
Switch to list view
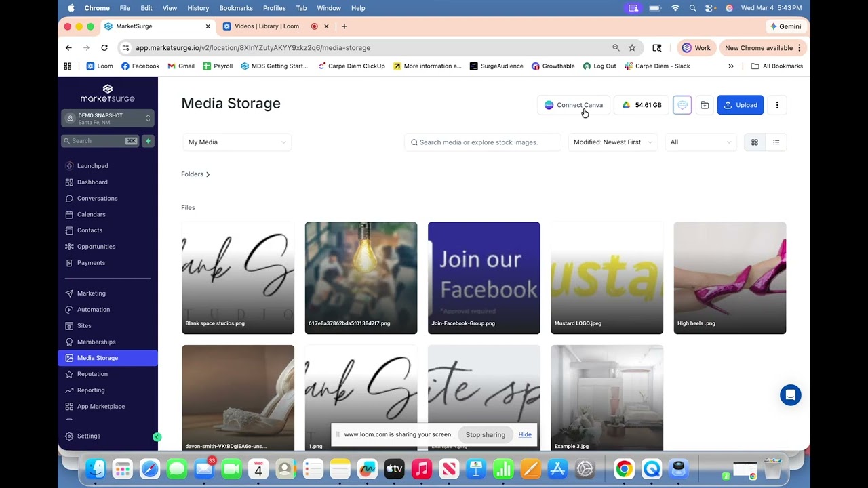pos(776,142)
